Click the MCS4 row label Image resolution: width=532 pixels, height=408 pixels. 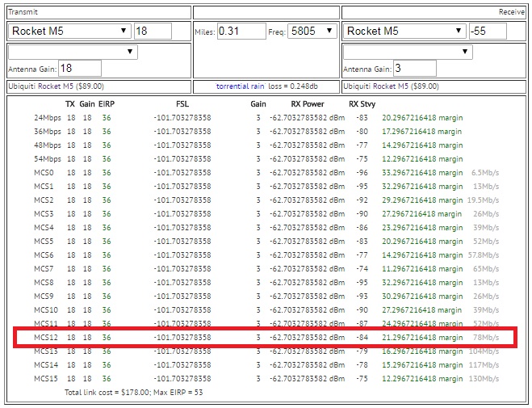tap(44, 227)
